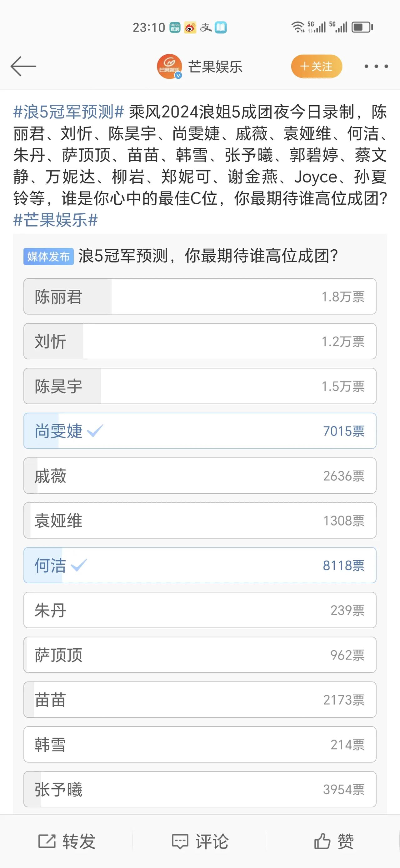Select the 尚雯婕 poll option
This screenshot has width=400, height=868.
(200, 431)
